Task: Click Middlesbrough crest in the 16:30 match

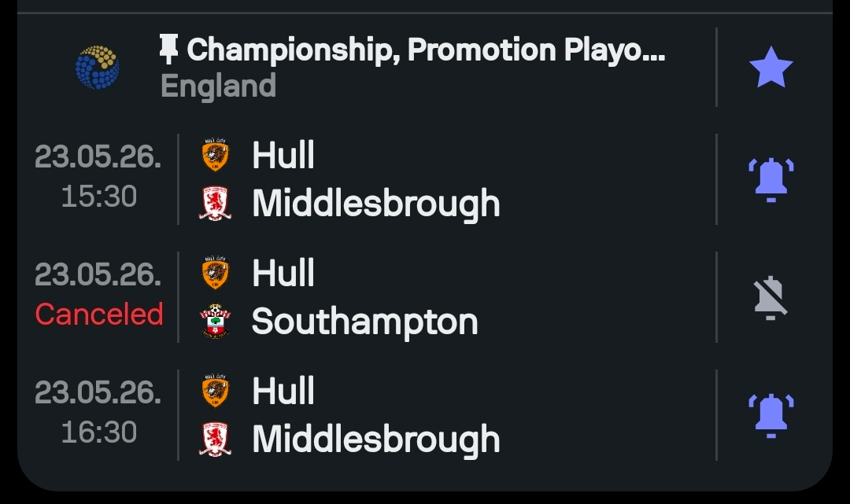Action: pos(215,439)
